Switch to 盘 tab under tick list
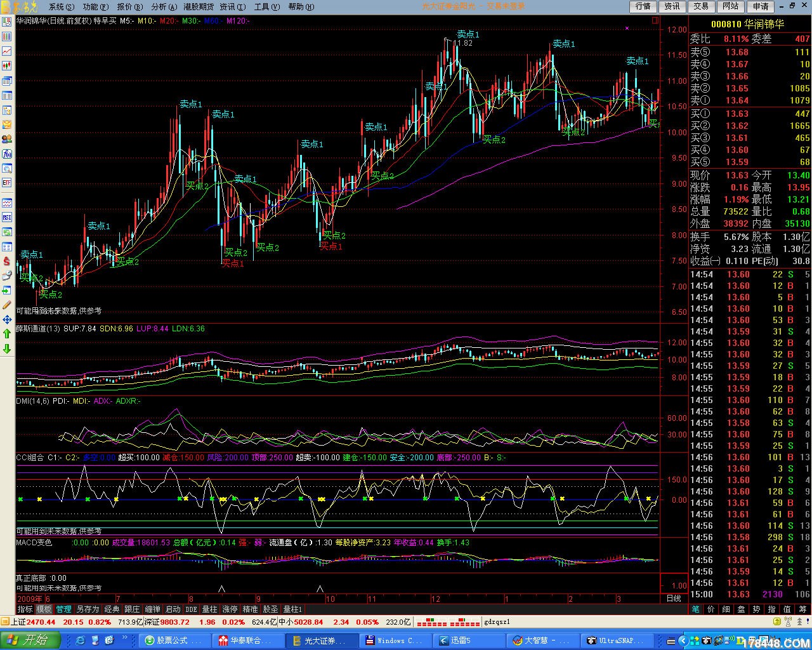The image size is (812, 650). tap(741, 609)
